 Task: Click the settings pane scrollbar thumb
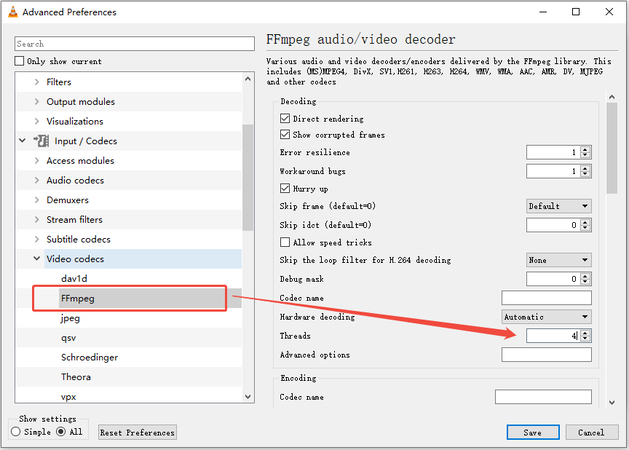(612, 148)
